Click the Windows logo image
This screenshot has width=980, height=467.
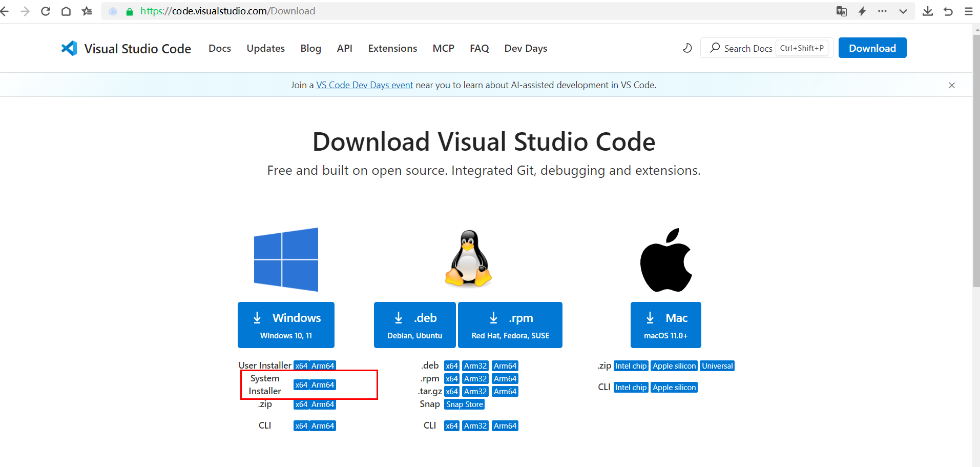click(286, 259)
